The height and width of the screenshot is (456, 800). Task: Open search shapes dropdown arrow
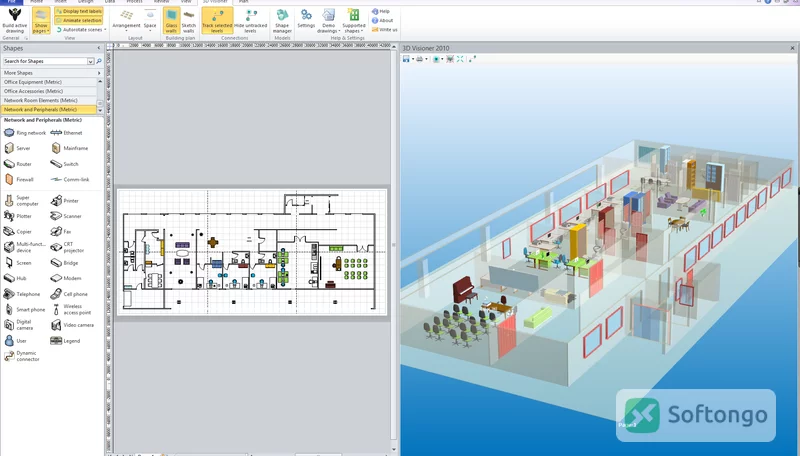pos(90,61)
